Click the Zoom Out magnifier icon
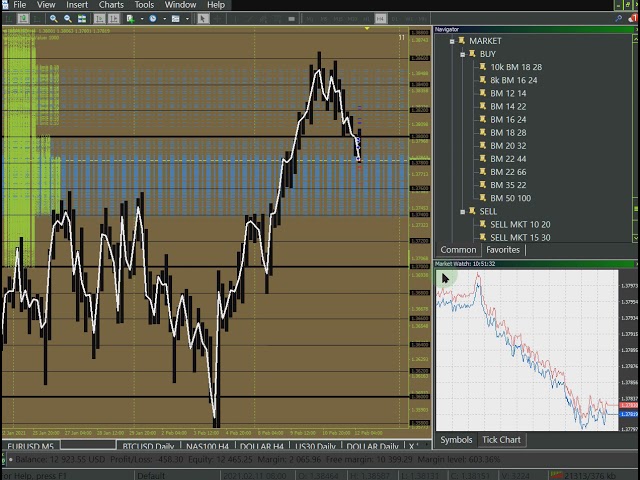This screenshot has height=480, width=640. pyautogui.click(x=68, y=18)
